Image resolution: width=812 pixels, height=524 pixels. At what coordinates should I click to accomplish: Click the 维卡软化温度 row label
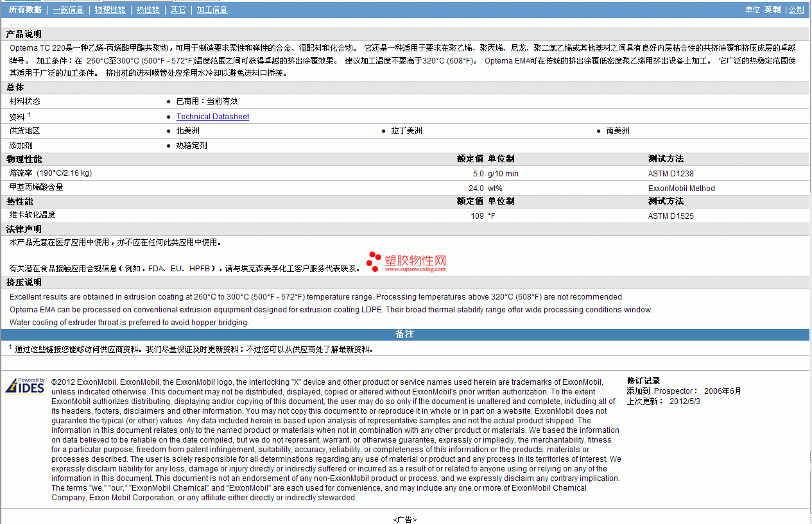click(x=32, y=215)
